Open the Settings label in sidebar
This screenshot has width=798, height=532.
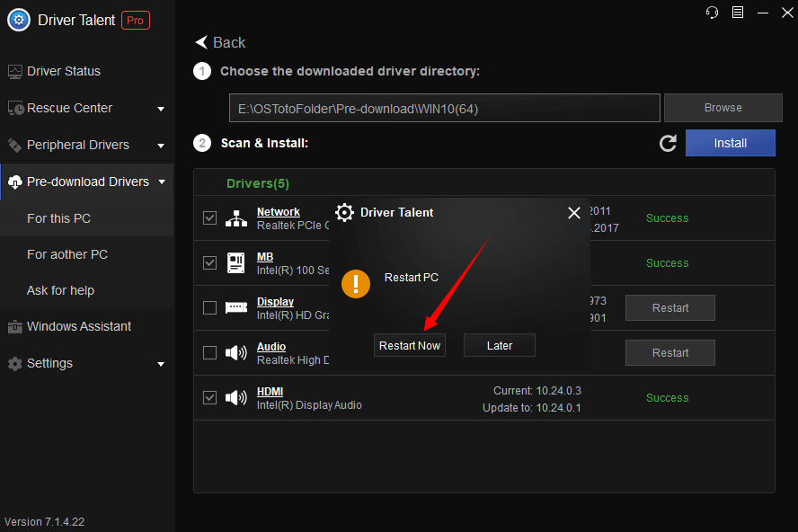(x=49, y=363)
